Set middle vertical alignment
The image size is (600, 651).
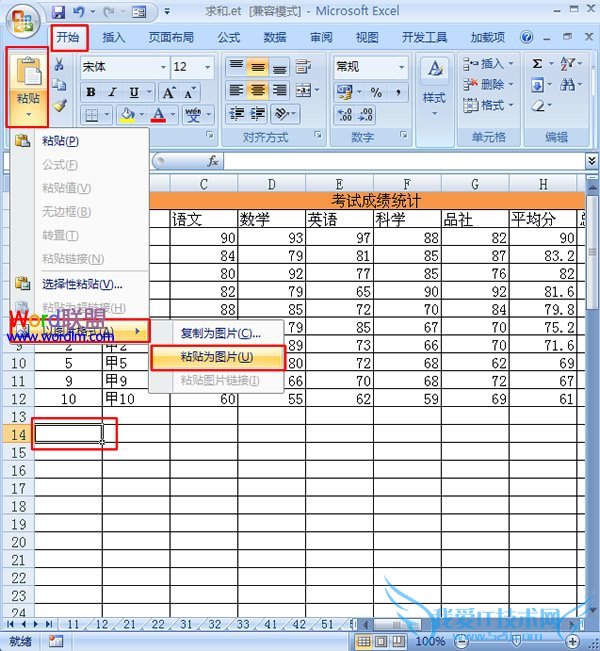point(257,66)
